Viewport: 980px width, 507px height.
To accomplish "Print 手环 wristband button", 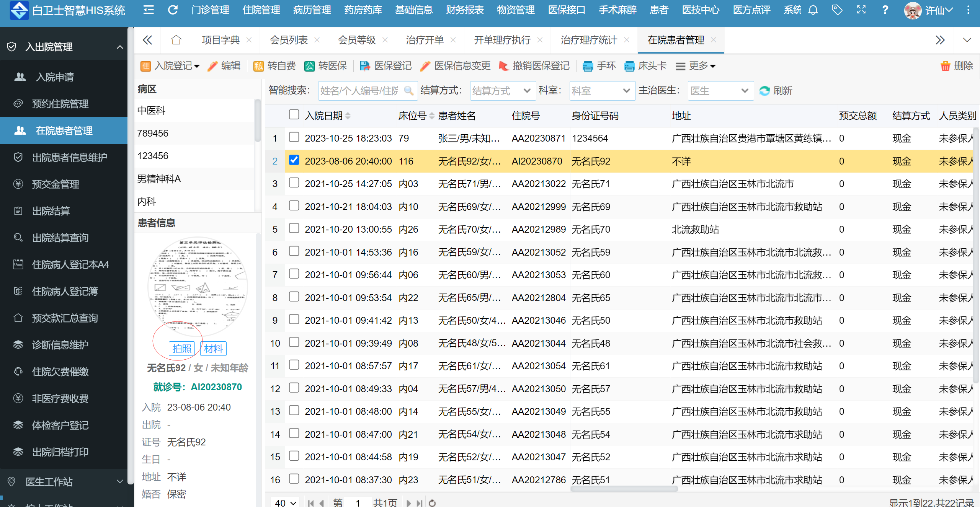I will [599, 66].
